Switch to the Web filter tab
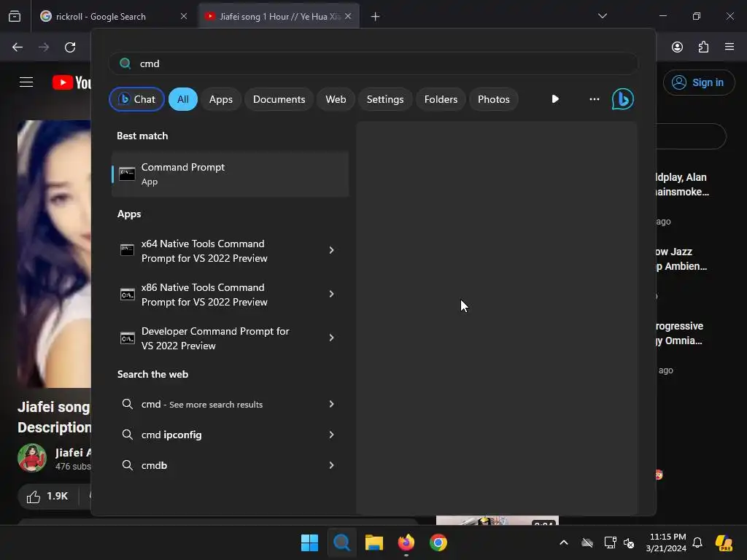 coord(336,99)
